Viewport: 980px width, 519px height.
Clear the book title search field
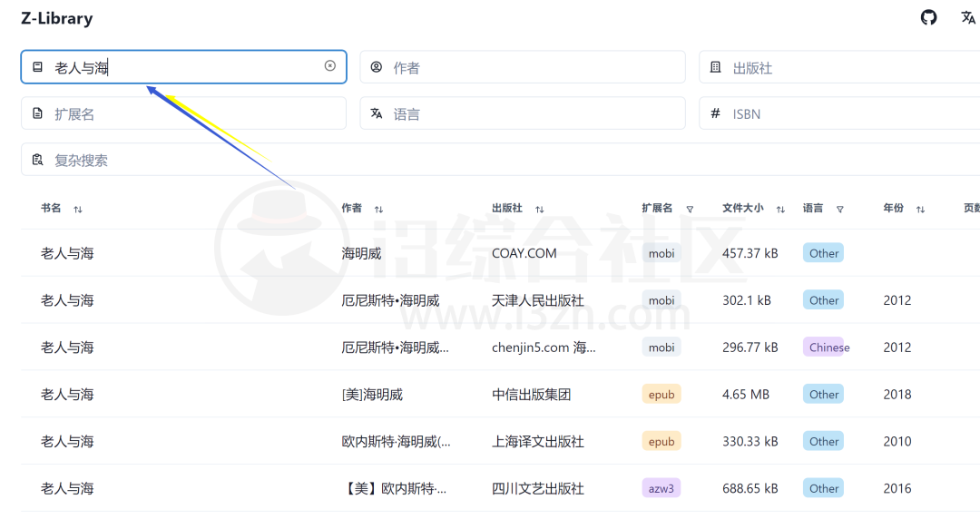(x=330, y=65)
